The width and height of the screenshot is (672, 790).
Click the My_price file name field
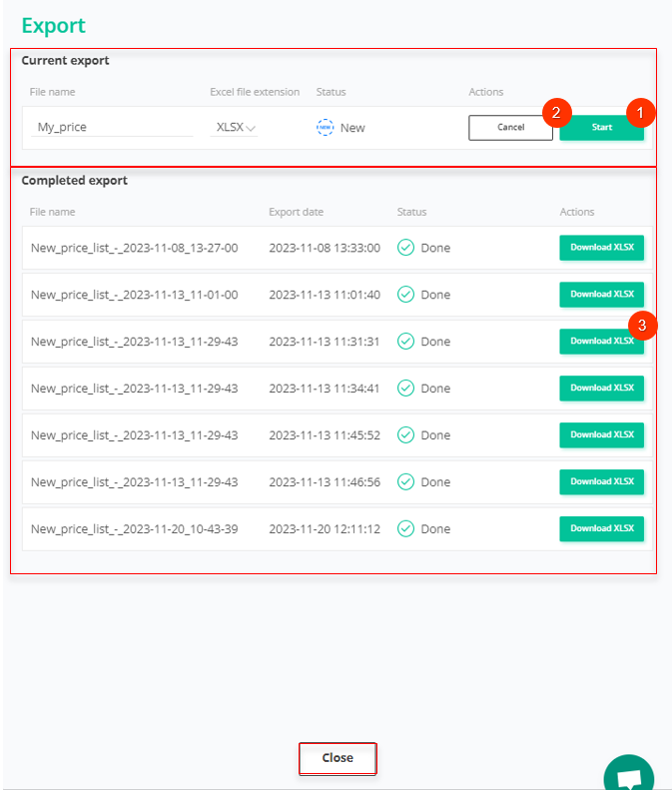(x=112, y=127)
